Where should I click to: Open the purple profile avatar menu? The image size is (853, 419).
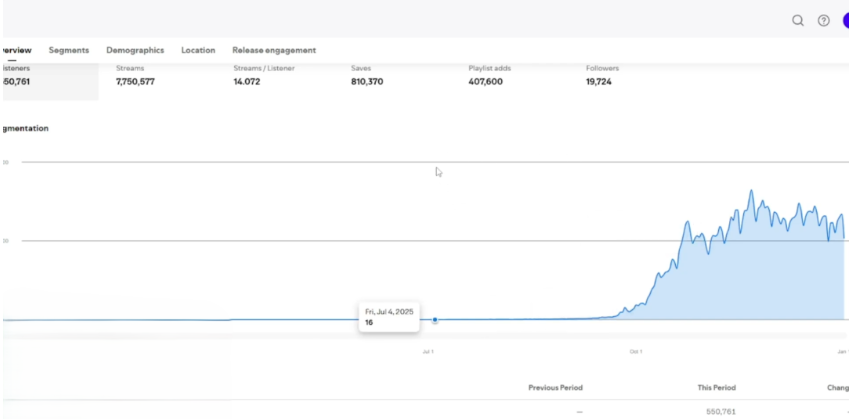(x=847, y=20)
